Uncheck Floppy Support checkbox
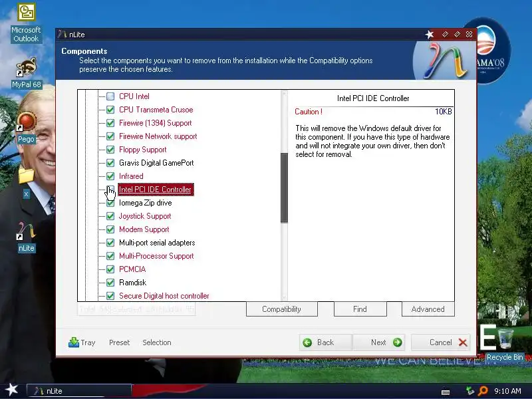Screen dimensions: 532x399 (x=110, y=150)
